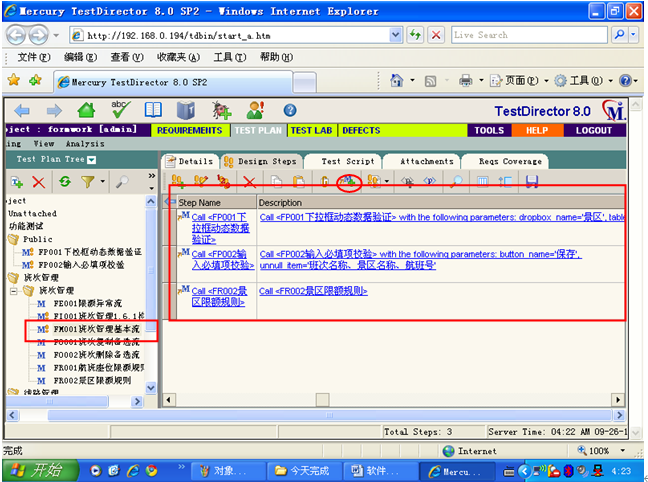Click the TestDirector blue Forward arrow

[54, 111]
